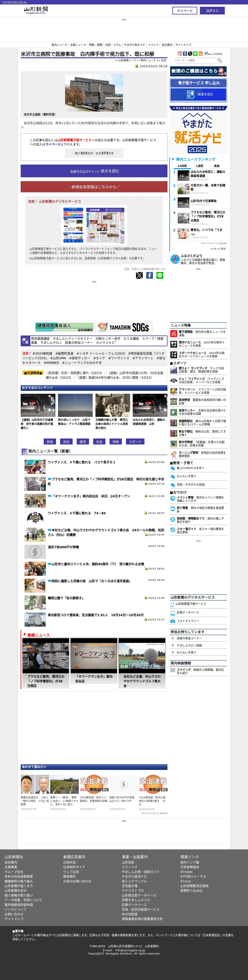This screenshot has width=248, height=980.
Task: Click the マイページ button
Action: (185, 11)
